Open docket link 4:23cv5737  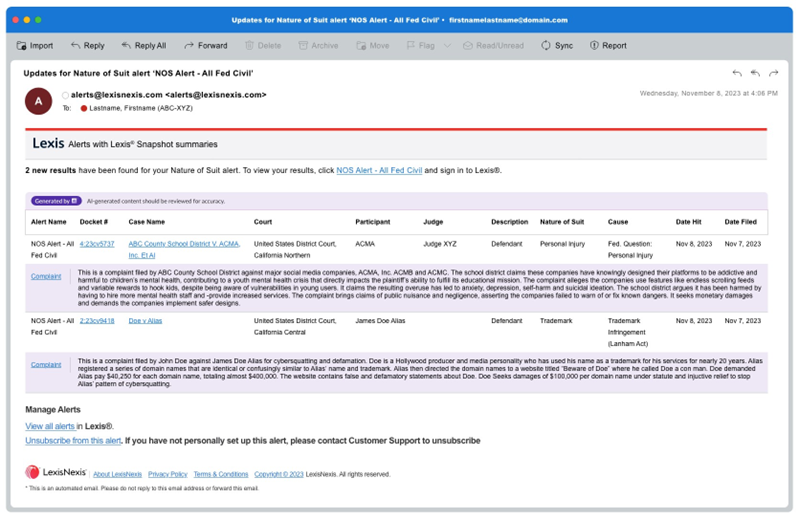tap(97, 244)
